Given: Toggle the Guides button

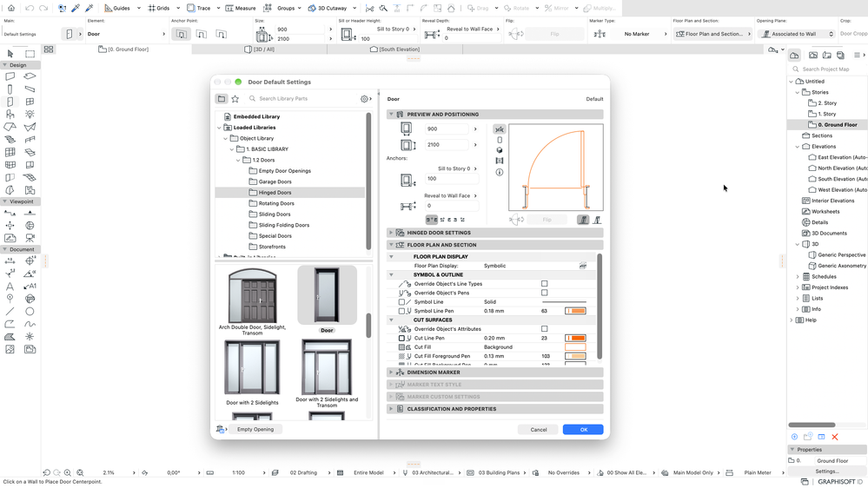Looking at the screenshot, I should 116,9.
